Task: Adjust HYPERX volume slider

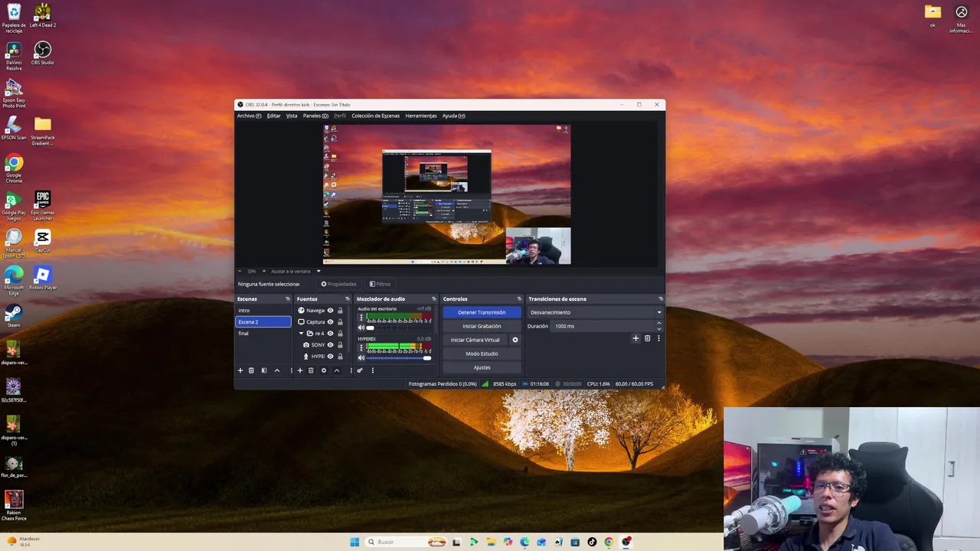Action: click(398, 357)
